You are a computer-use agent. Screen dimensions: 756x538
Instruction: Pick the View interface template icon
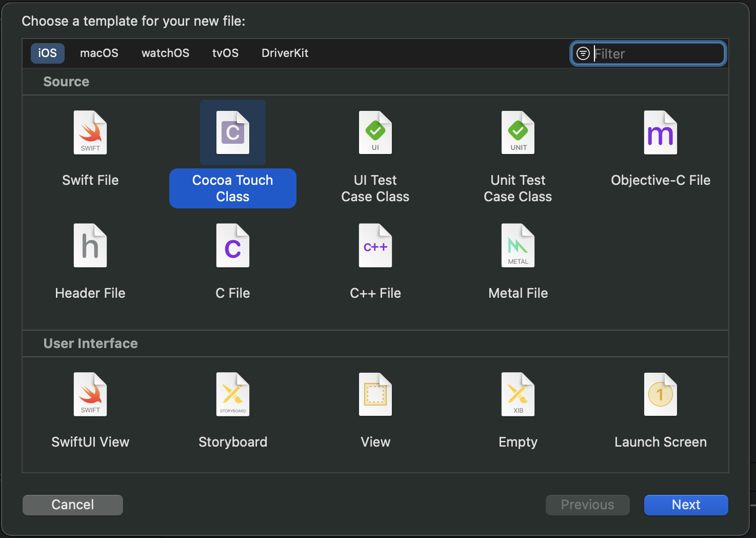click(x=375, y=394)
